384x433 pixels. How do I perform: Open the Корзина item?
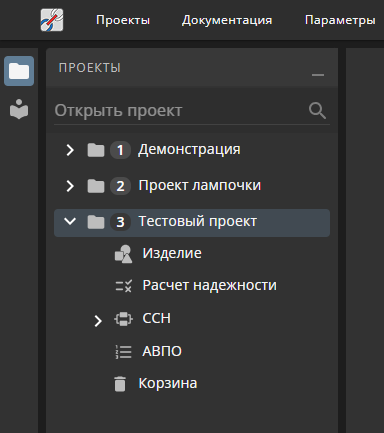click(168, 383)
